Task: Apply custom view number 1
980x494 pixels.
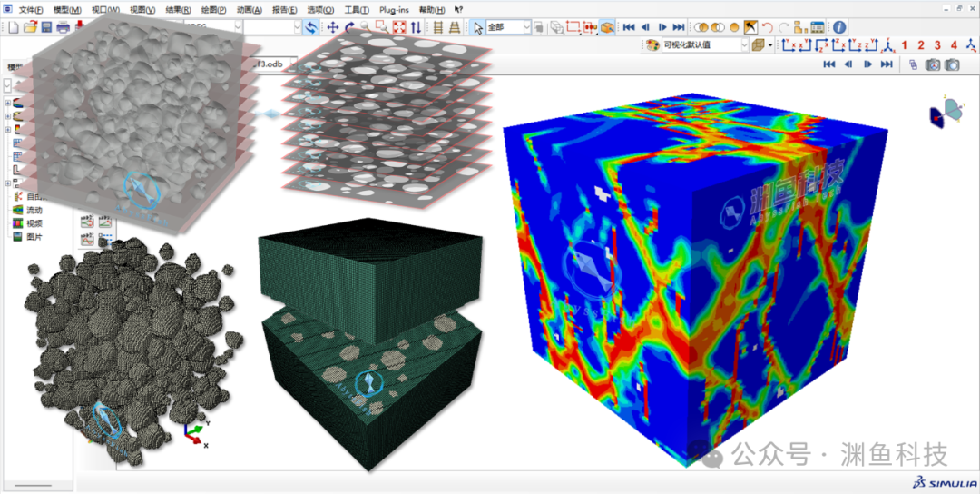Action: [x=904, y=45]
